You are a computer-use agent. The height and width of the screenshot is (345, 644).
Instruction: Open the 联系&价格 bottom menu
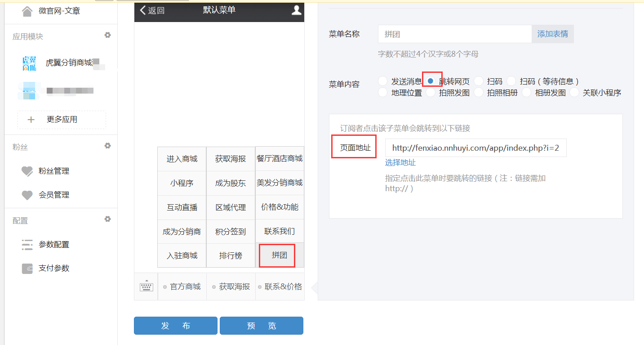(x=280, y=287)
